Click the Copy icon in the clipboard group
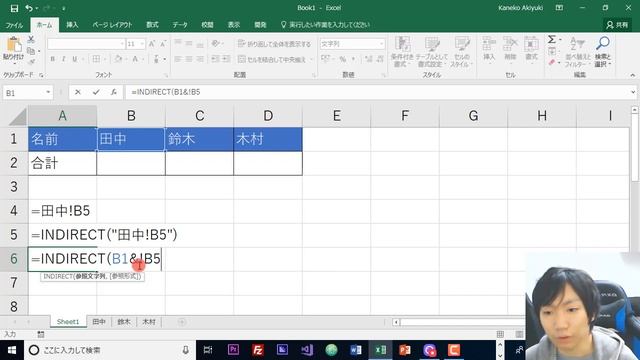The width and height of the screenshot is (640, 360). click(x=31, y=51)
